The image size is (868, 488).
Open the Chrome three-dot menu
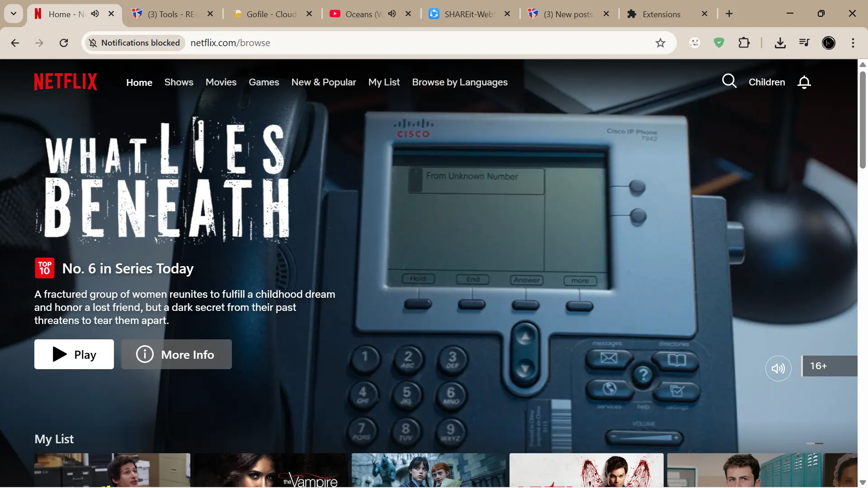click(853, 43)
